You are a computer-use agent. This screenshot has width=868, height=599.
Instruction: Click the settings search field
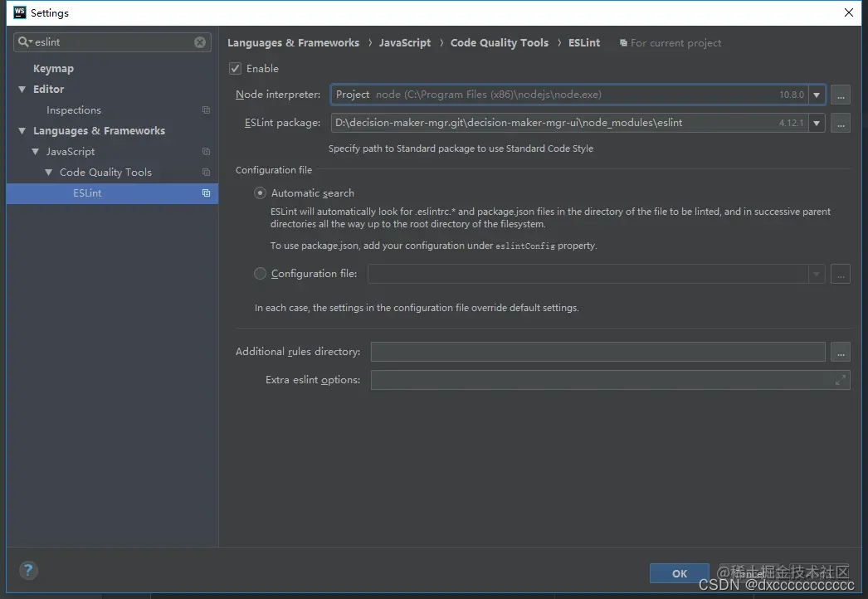click(x=112, y=42)
